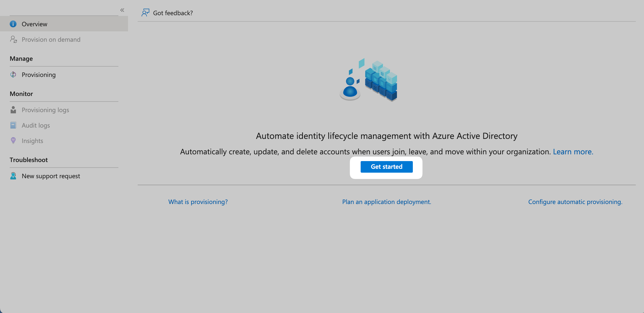Viewport: 644px width, 313px height.
Task: Click the New support request icon
Action: 13,176
